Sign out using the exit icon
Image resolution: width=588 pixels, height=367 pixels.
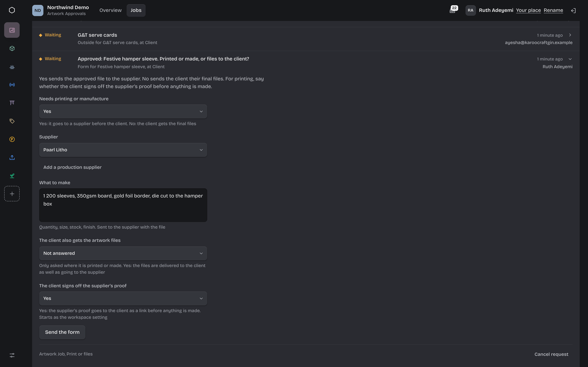pos(573,10)
